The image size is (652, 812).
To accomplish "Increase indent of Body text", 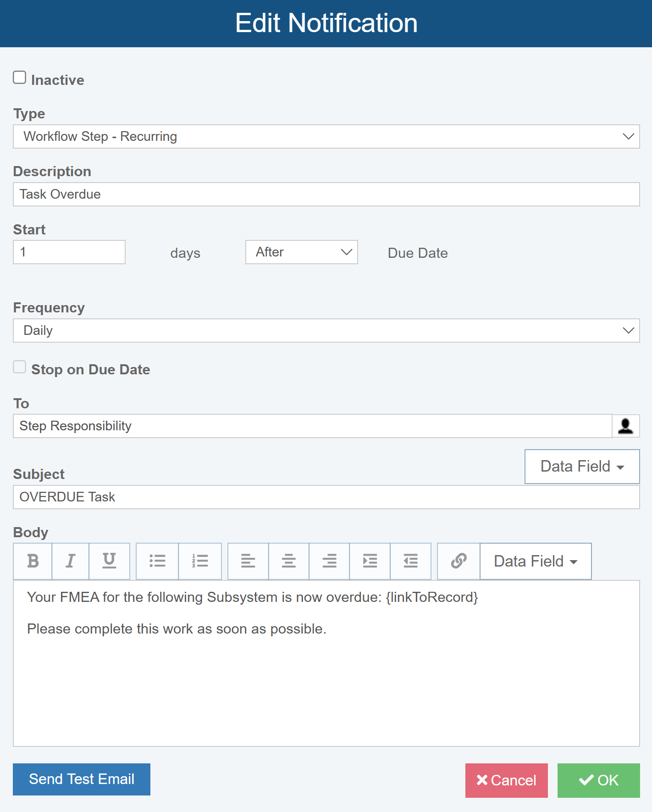I will 370,561.
